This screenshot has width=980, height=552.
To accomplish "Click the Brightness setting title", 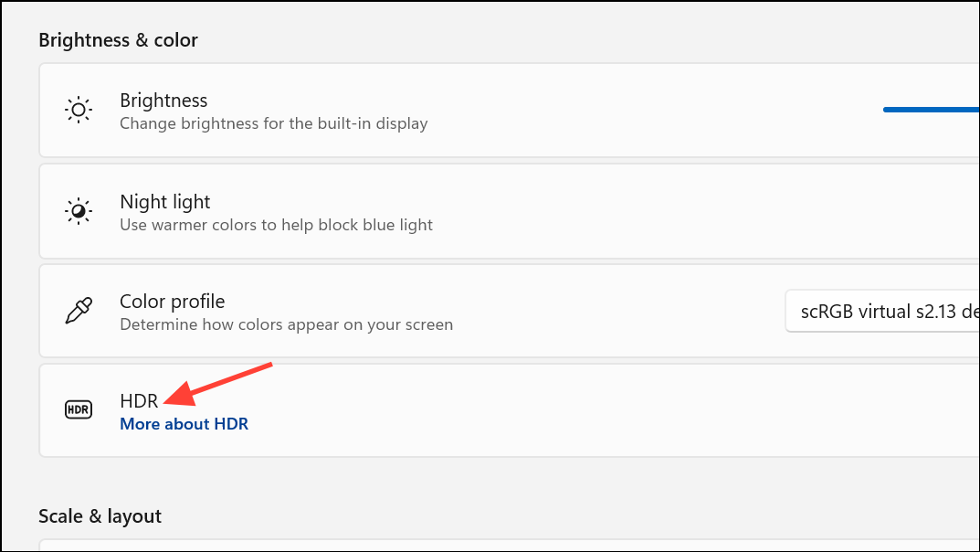I will (x=163, y=100).
